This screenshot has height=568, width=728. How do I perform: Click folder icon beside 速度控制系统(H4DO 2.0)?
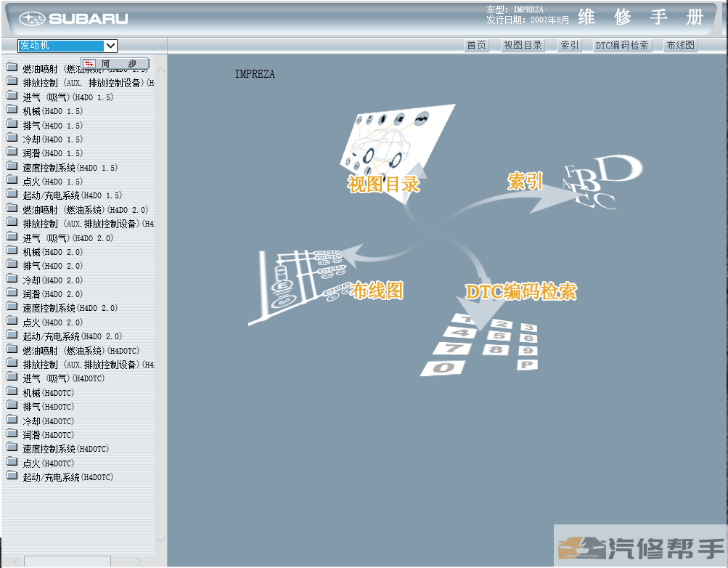(12, 307)
